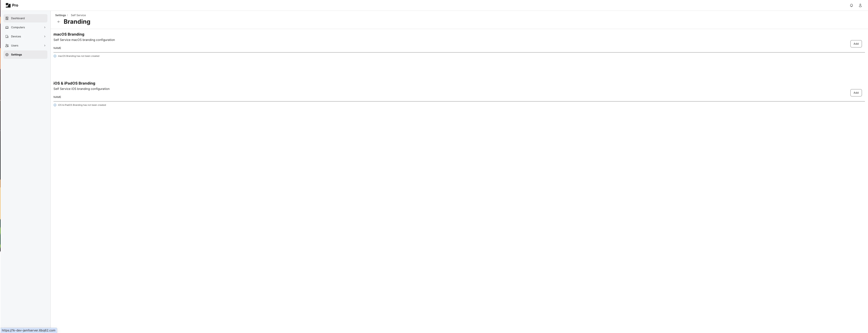Screen dimensions: 868x333
Task: Go back using the arrow beside Branding
Action: (59, 22)
